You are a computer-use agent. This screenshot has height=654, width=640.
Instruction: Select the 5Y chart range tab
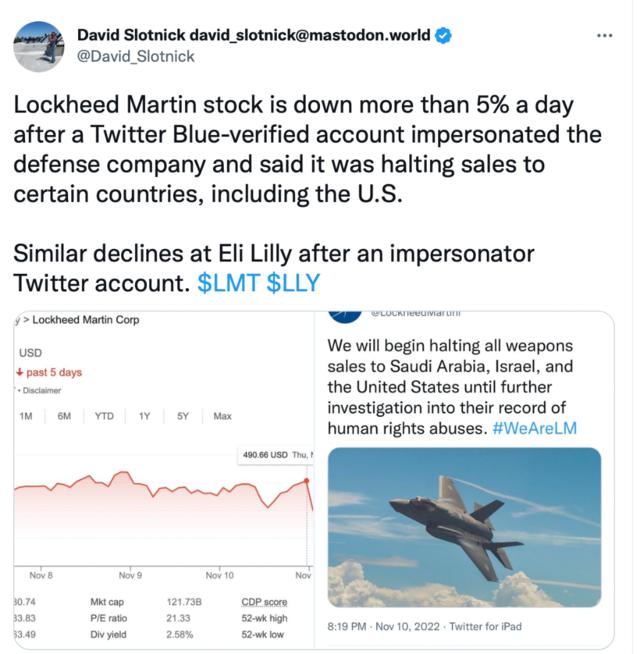[x=183, y=416]
